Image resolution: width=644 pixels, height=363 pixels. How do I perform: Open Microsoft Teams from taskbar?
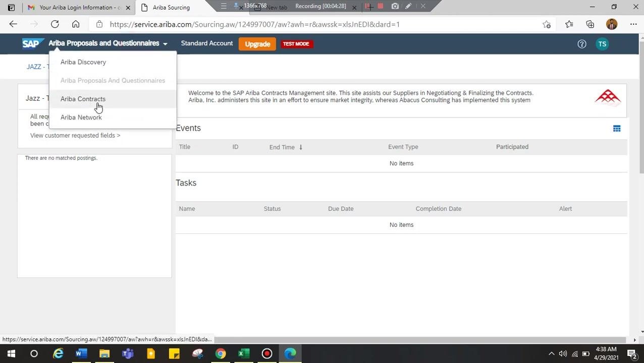[x=128, y=353]
